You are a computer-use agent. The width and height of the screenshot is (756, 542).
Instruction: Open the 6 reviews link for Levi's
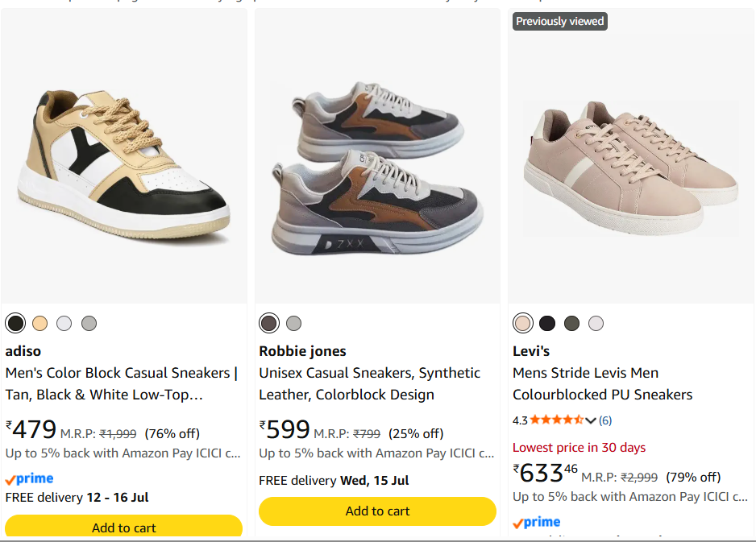(605, 420)
